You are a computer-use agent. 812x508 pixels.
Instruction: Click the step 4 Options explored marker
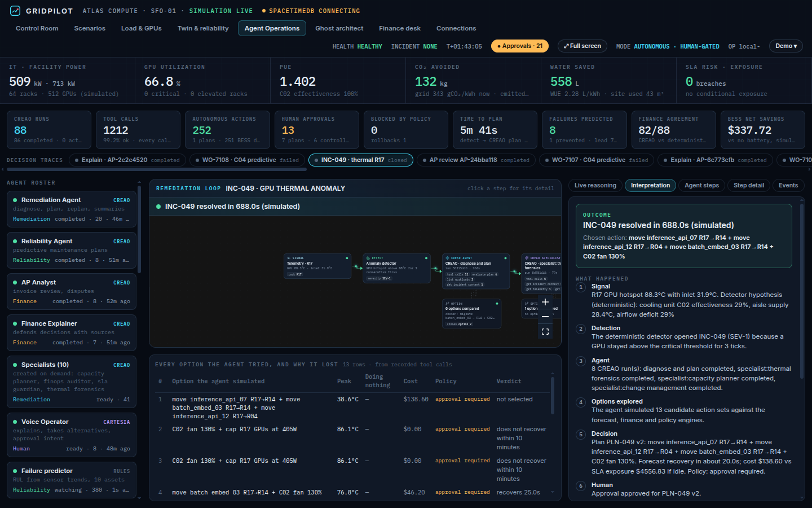[x=581, y=402]
